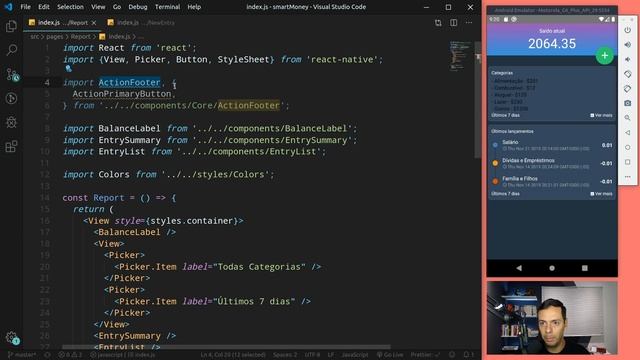Click the Ln 4, Col cursor position indicator
This screenshot has width=640, height=360.
tap(234, 355)
